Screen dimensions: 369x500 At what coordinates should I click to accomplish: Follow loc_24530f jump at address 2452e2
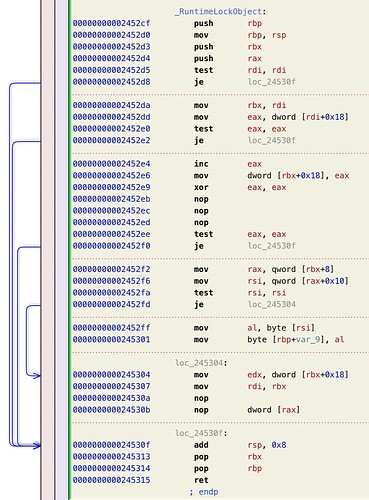pyautogui.click(x=272, y=140)
